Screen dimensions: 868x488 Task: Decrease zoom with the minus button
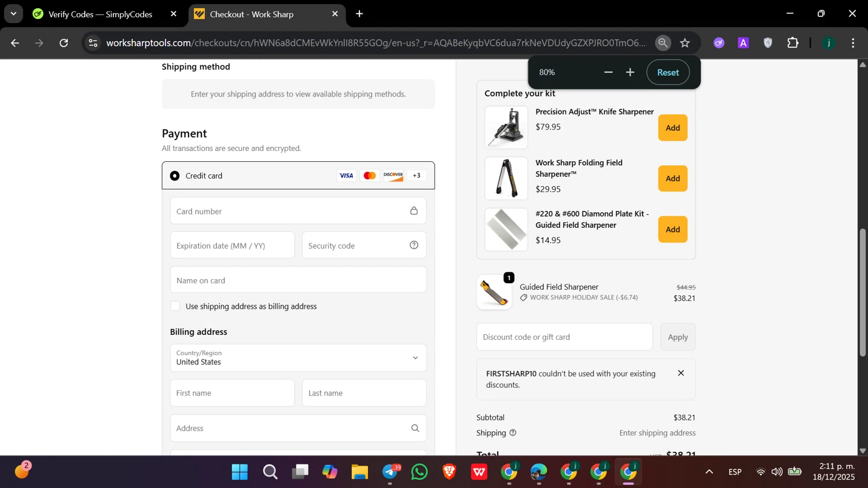[608, 72]
